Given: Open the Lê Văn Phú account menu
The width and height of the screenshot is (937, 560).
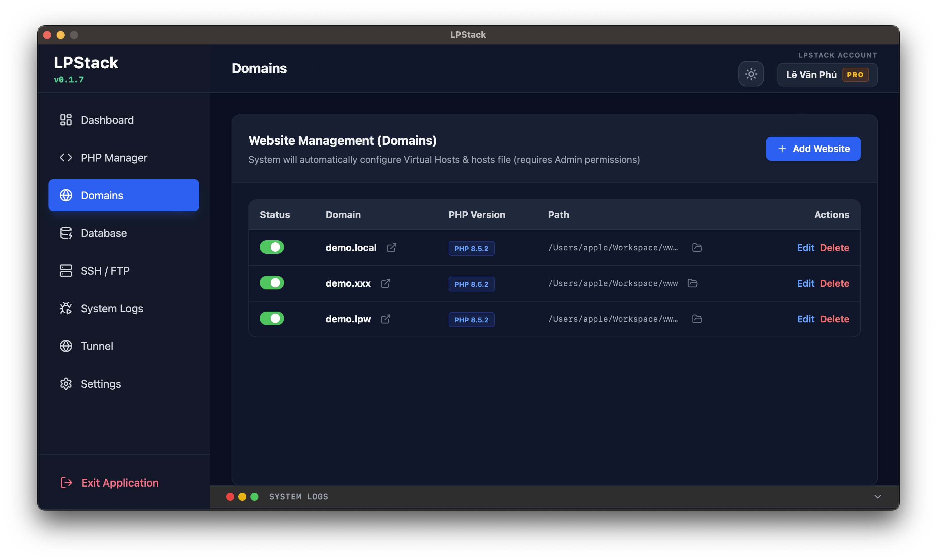Looking at the screenshot, I should coord(827,74).
